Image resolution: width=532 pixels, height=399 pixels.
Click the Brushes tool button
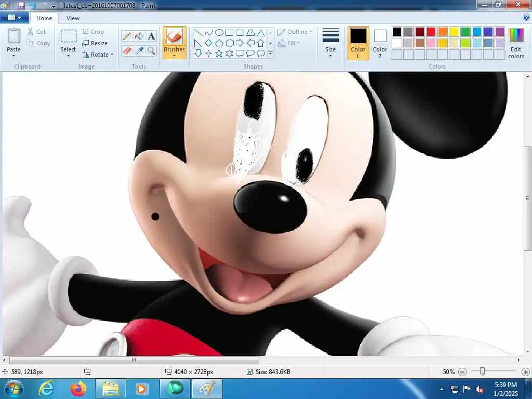point(175,36)
